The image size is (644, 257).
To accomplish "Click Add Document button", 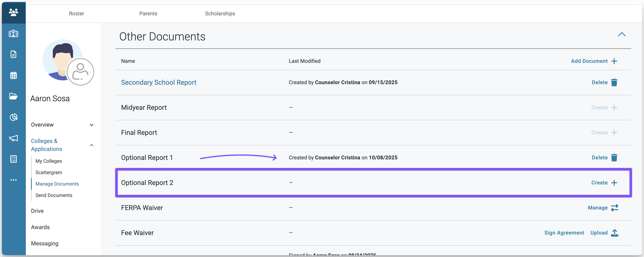I will point(594,61).
